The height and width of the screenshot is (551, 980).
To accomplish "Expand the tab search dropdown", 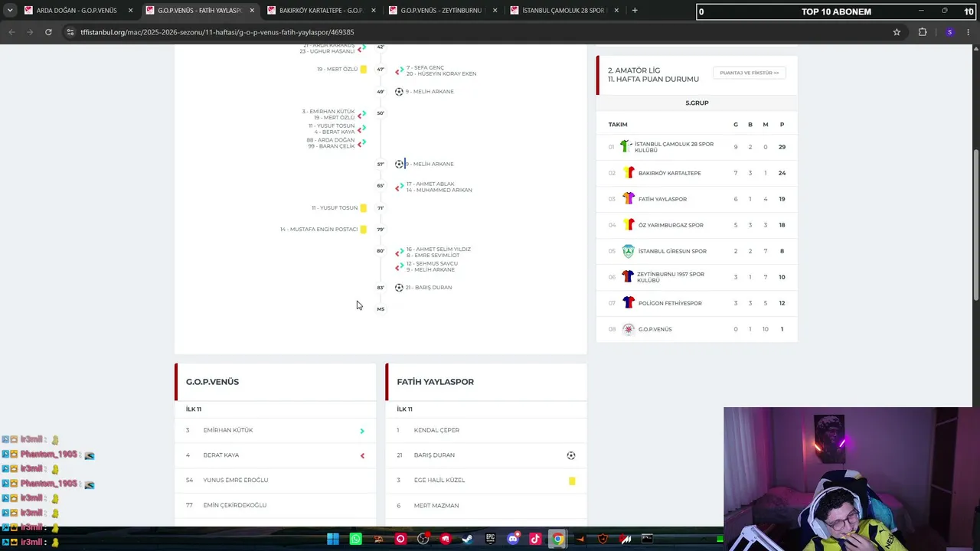I will click(10, 11).
